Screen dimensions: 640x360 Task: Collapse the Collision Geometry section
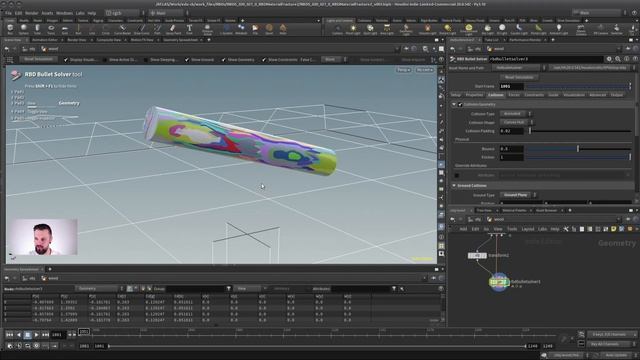[x=454, y=105]
